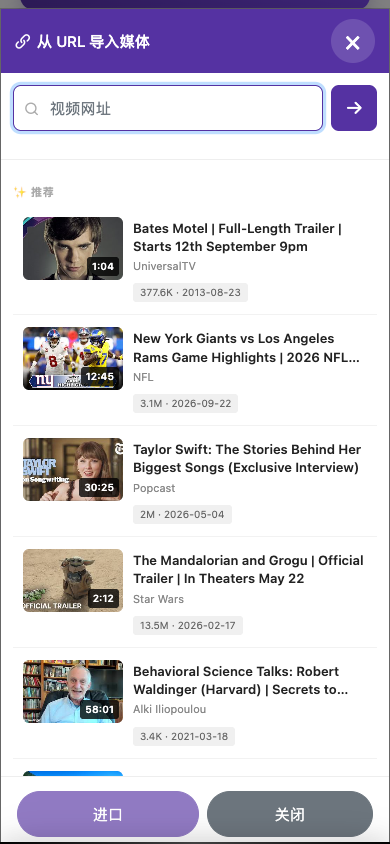Screen dimensions: 390x844
Task: Submit the video URL with arrow button
Action: (x=354, y=108)
